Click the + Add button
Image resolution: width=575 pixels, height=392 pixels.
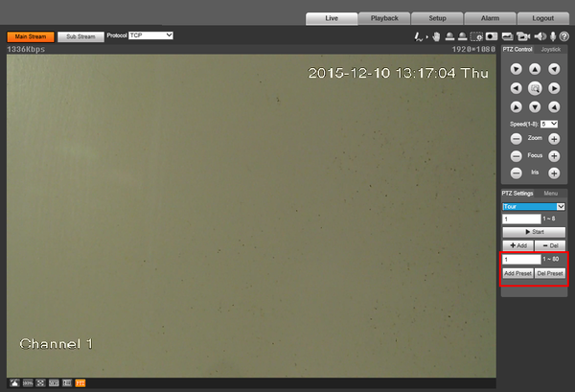click(x=517, y=245)
